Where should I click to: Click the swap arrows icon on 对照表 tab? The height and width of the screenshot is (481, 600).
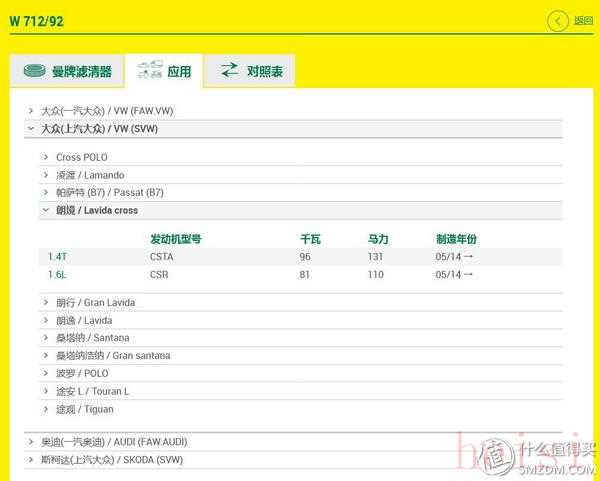point(230,70)
